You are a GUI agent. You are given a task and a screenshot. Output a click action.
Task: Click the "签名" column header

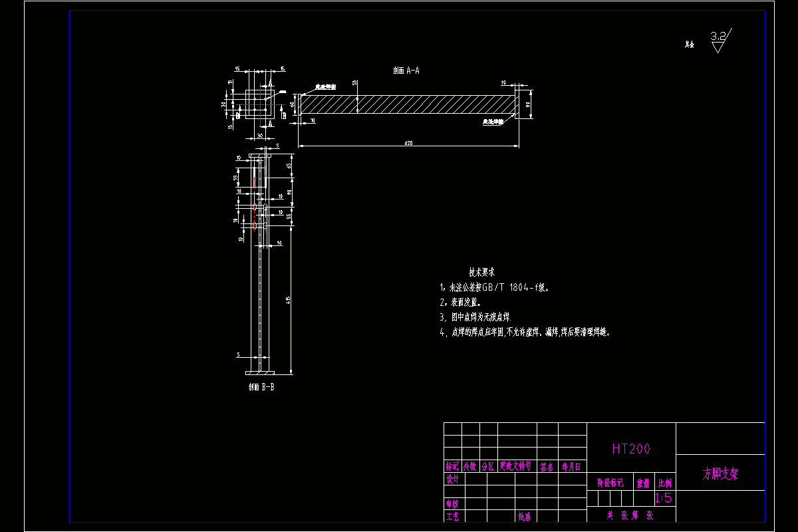(547, 467)
